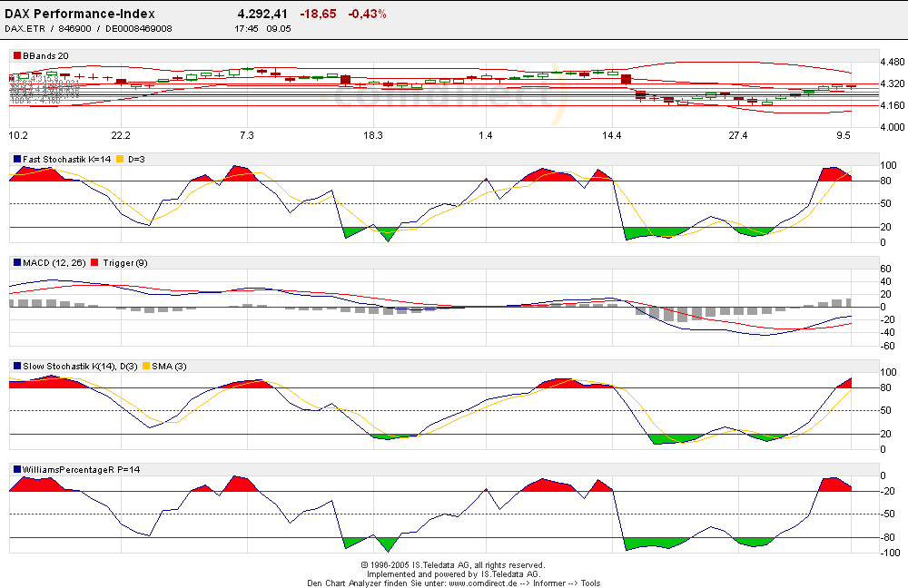Click the 100 value on Fast Stochastik axis

pyautogui.click(x=888, y=165)
